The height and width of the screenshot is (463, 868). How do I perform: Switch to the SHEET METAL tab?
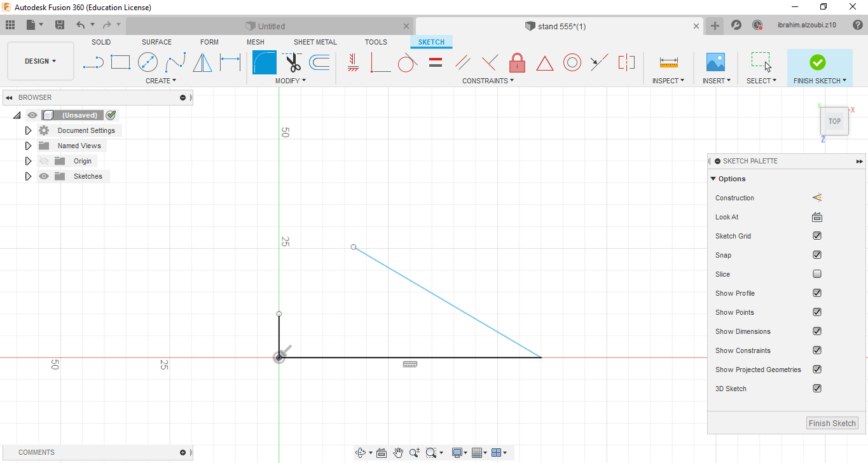[315, 42]
